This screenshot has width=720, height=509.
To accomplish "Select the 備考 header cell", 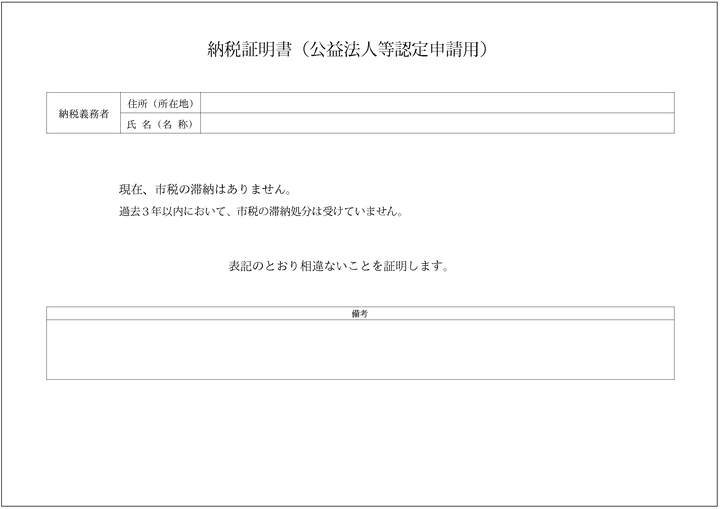I will 360,314.
